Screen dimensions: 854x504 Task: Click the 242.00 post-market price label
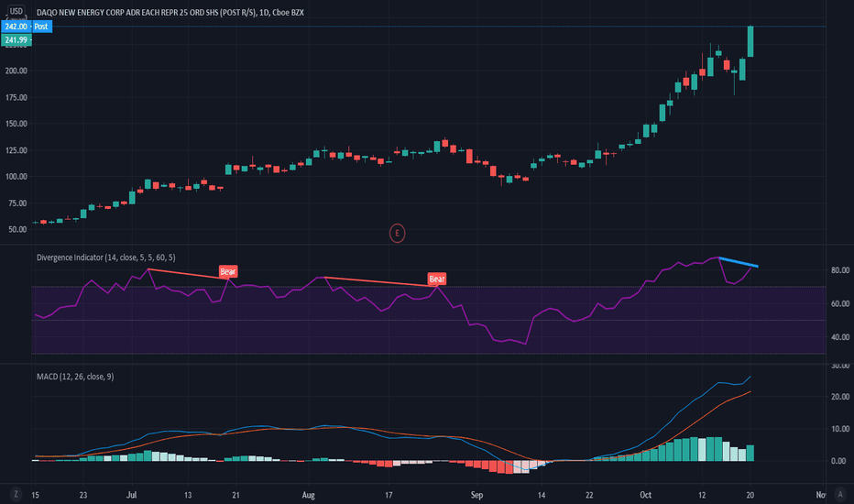(x=16, y=27)
